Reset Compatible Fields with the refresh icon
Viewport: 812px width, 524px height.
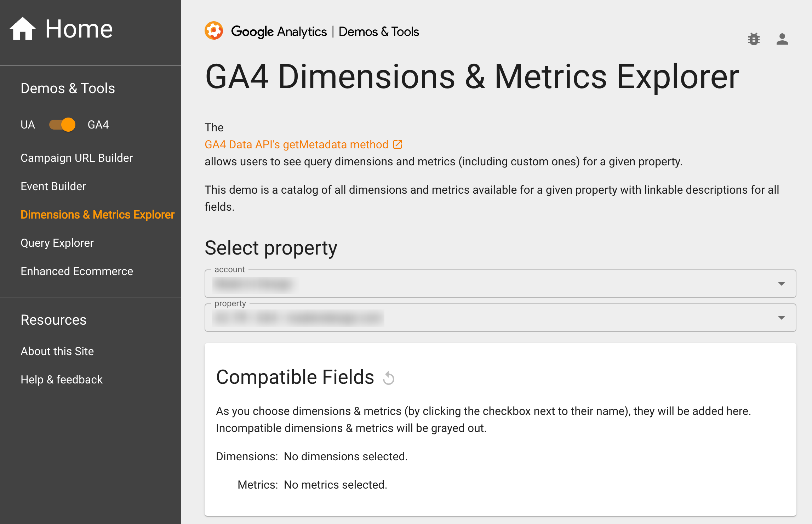click(389, 378)
